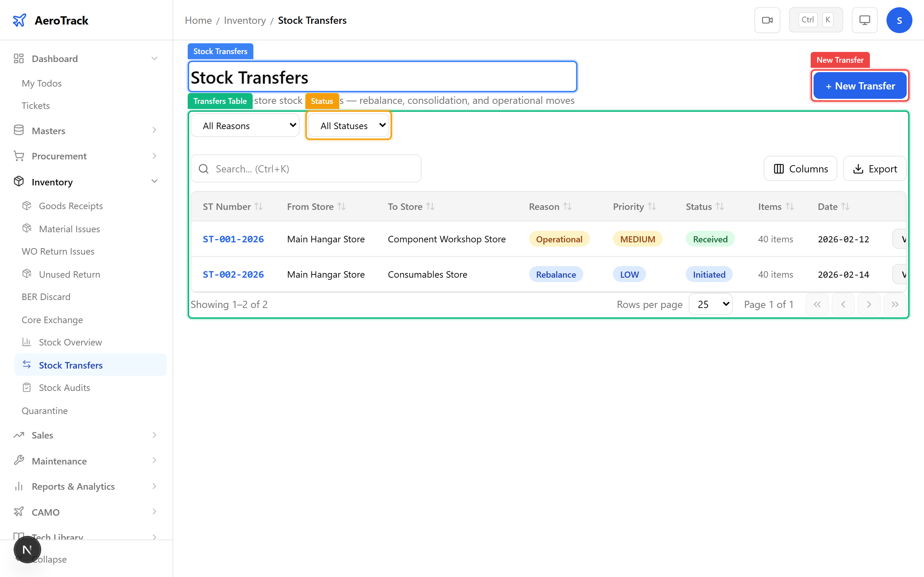This screenshot has height=577, width=924.
Task: Click inside the Search input field
Action: coord(305,168)
